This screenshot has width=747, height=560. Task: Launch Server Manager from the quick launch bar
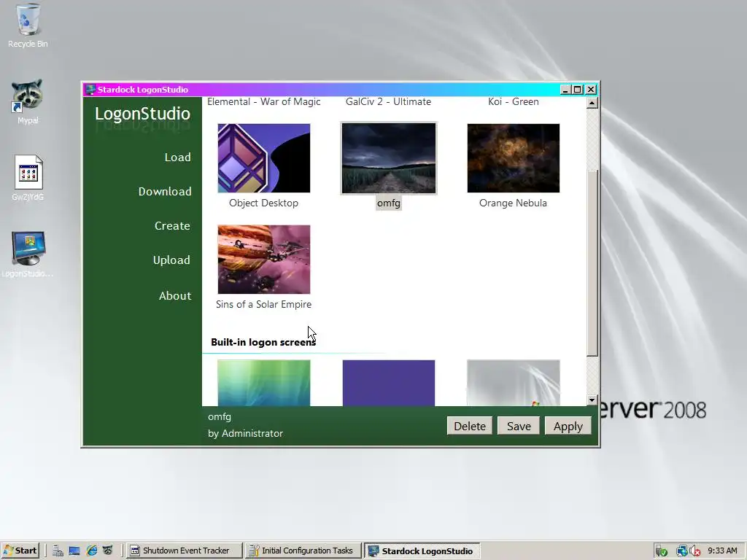coord(58,551)
